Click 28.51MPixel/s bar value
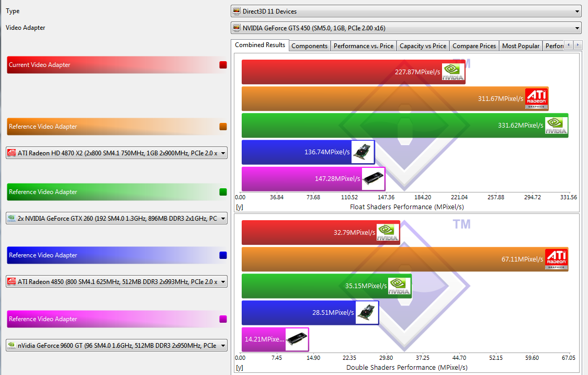 333,312
